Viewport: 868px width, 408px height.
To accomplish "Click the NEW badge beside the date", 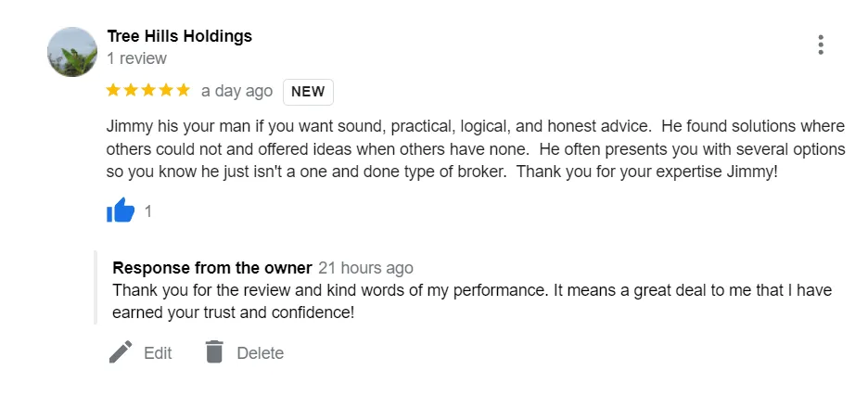I will click(308, 92).
